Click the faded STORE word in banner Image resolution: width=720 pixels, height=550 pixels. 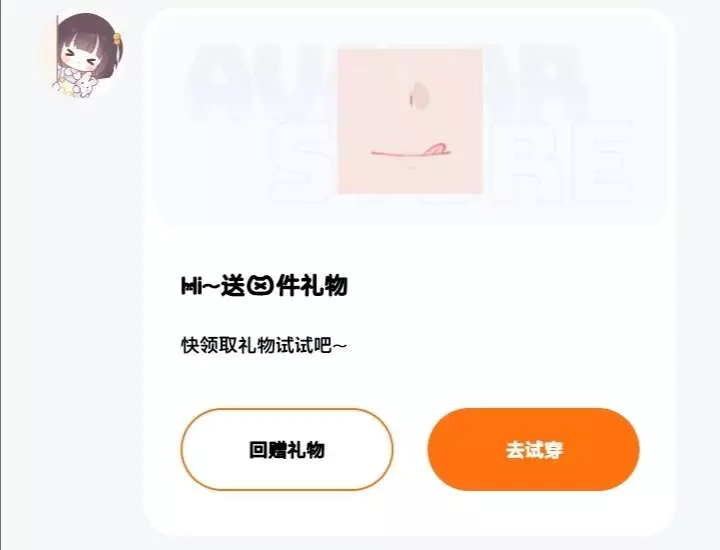tap(452, 163)
